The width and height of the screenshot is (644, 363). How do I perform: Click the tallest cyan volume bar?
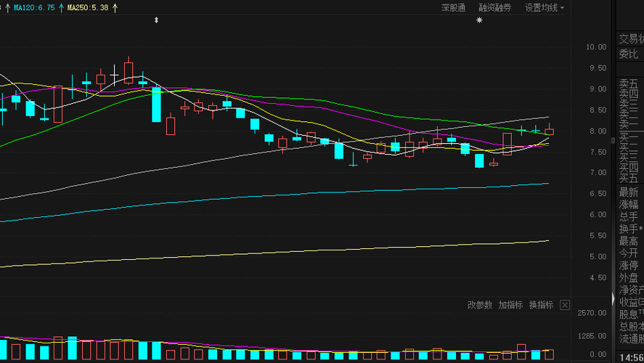point(73,348)
